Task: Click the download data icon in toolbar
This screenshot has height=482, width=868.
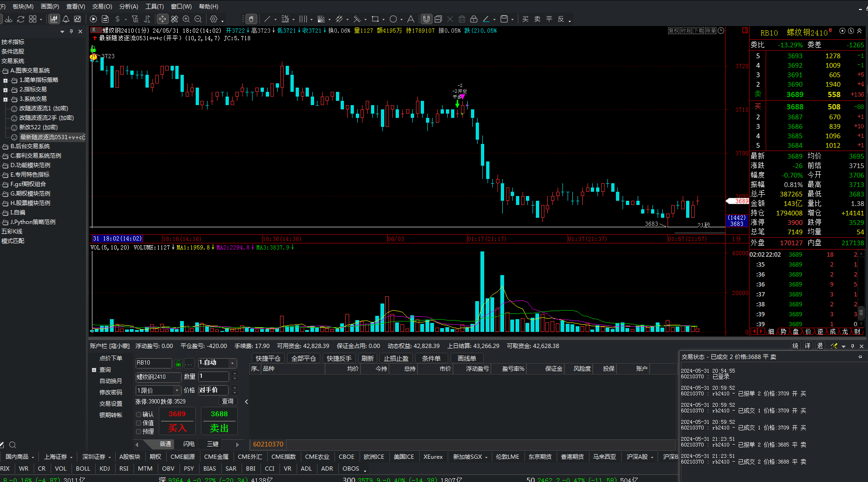Action: [x=9, y=19]
